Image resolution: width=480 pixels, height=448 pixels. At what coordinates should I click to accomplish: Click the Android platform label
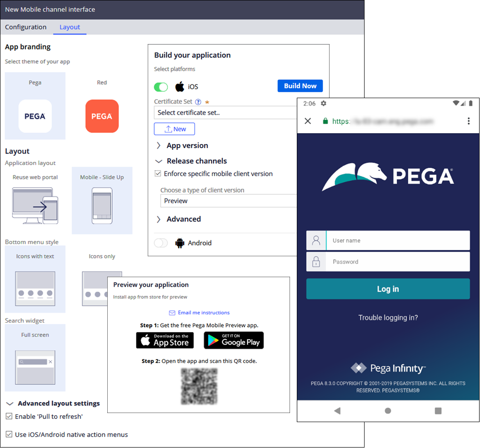pos(200,243)
